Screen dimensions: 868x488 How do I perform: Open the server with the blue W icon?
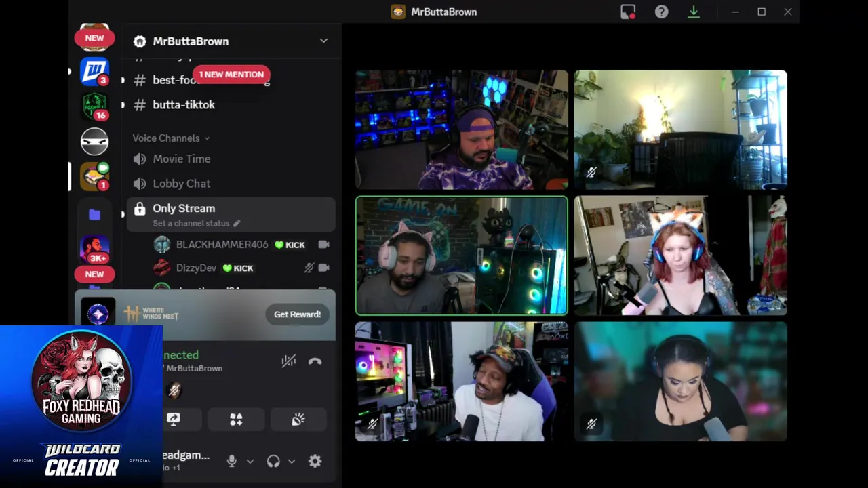(94, 72)
